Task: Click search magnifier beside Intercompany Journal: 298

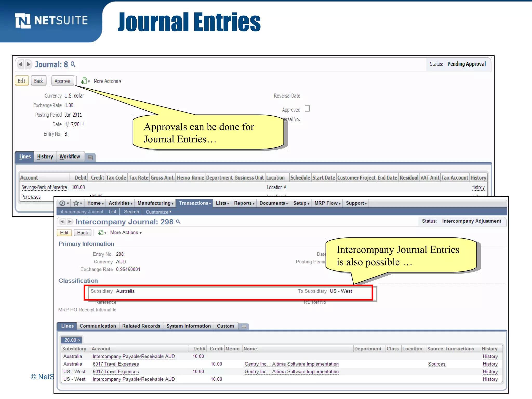Action: [x=178, y=222]
